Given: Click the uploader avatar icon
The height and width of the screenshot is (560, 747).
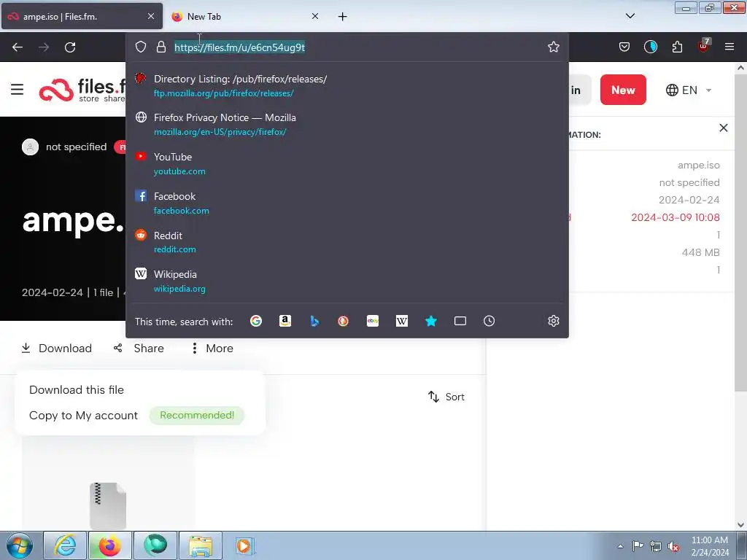Looking at the screenshot, I should tap(30, 147).
